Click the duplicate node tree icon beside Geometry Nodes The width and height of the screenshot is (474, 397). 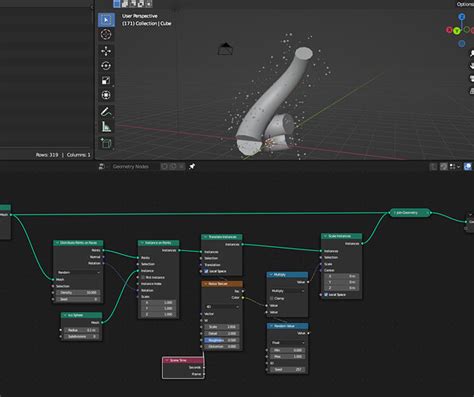[x=173, y=166]
